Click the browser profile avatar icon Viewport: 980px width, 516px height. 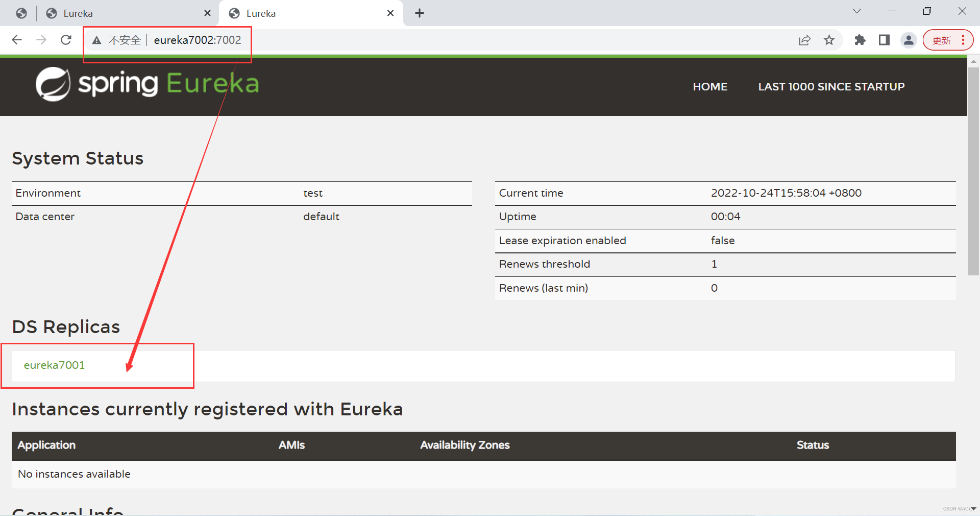point(909,40)
